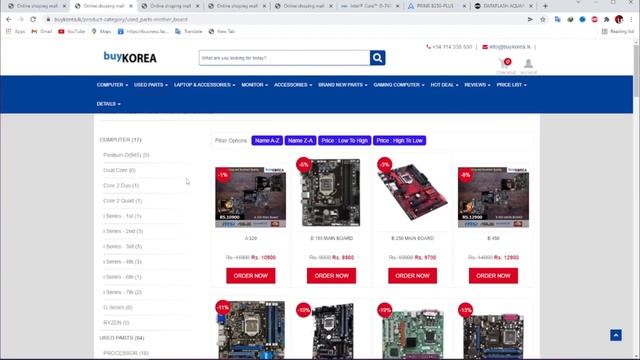The image size is (640, 360).
Task: Open the Core 2 Duo (1) category
Action: point(121,185)
